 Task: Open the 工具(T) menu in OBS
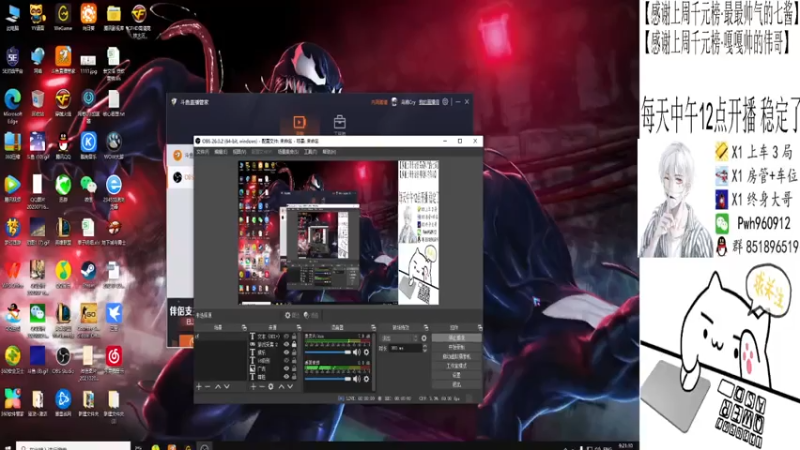(311, 152)
